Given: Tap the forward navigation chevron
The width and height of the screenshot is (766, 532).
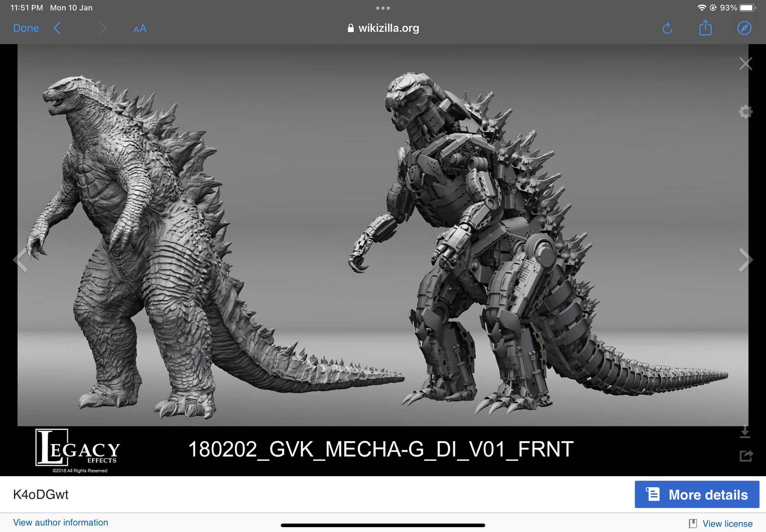Looking at the screenshot, I should [103, 28].
